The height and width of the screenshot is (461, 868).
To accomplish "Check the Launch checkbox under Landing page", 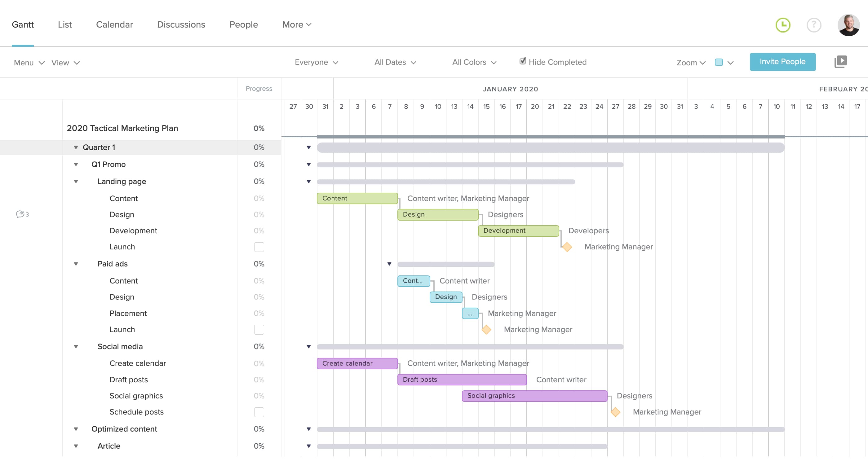I will [259, 247].
